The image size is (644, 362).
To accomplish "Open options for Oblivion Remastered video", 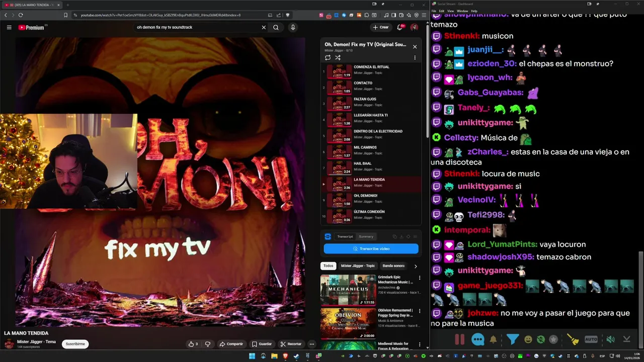I will click(x=420, y=311).
